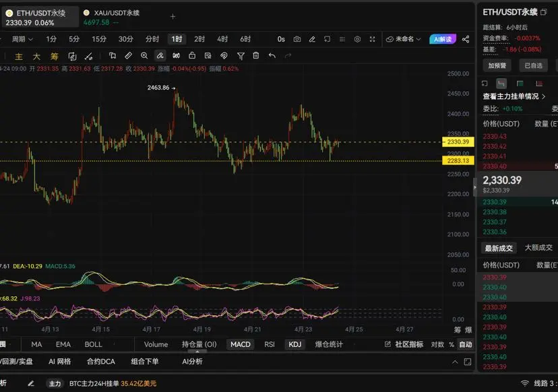Open the 周期 period dropdown
This screenshot has height=392, width=558.
pyautogui.click(x=22, y=39)
